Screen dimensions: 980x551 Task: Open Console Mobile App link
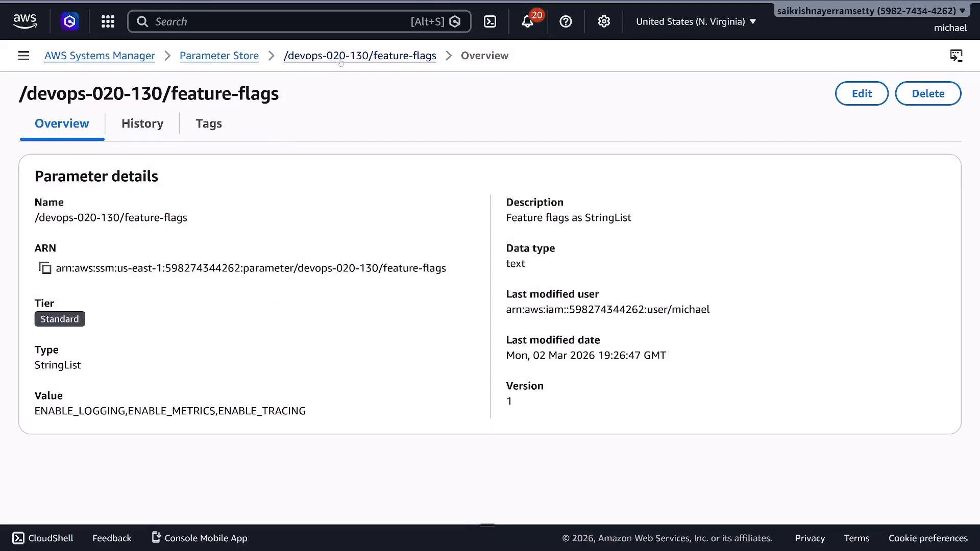click(x=200, y=538)
